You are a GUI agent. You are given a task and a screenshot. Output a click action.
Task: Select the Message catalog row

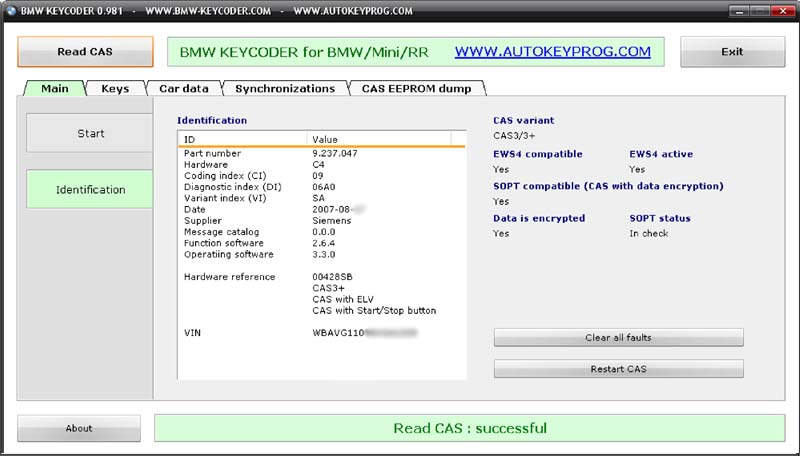tap(321, 232)
